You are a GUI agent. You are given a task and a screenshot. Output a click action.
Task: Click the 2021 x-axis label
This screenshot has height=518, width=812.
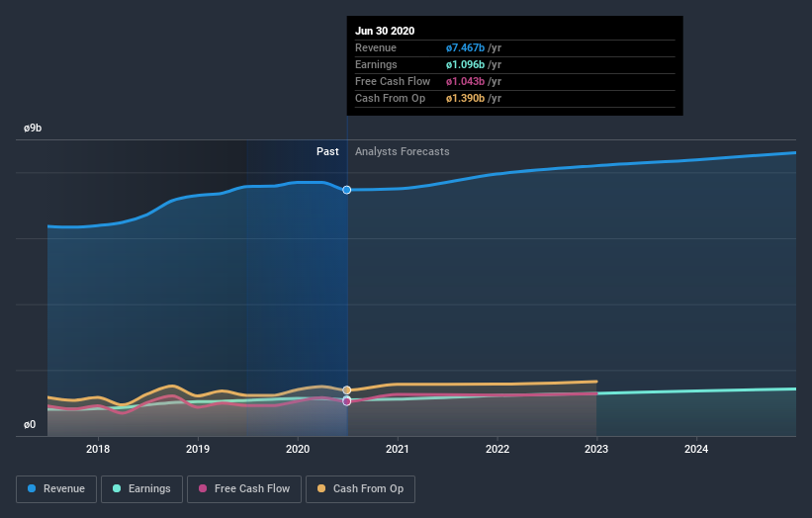[398, 449]
